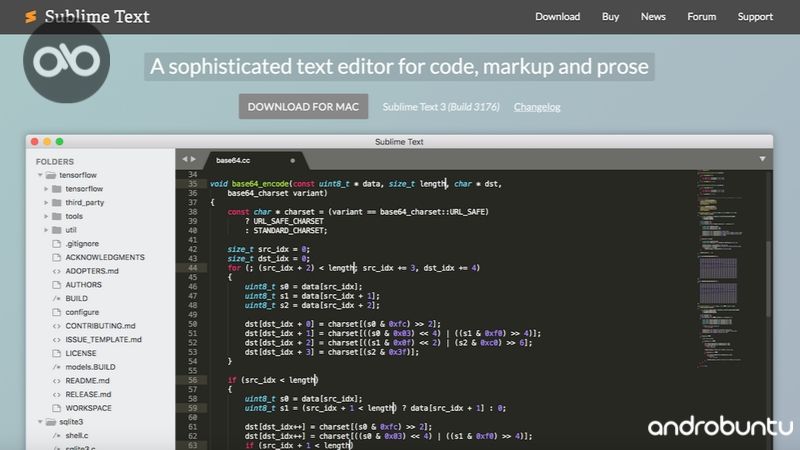Click the ACKNOWLEDGMENTS file icon

(x=57, y=257)
